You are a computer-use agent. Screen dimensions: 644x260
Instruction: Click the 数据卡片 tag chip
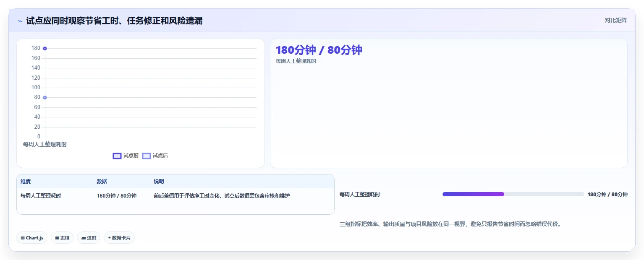119,238
